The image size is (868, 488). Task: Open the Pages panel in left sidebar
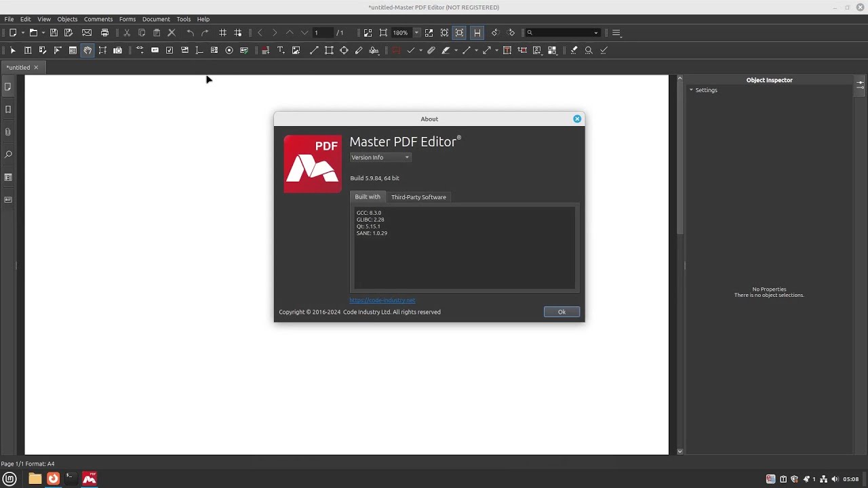pos(8,87)
